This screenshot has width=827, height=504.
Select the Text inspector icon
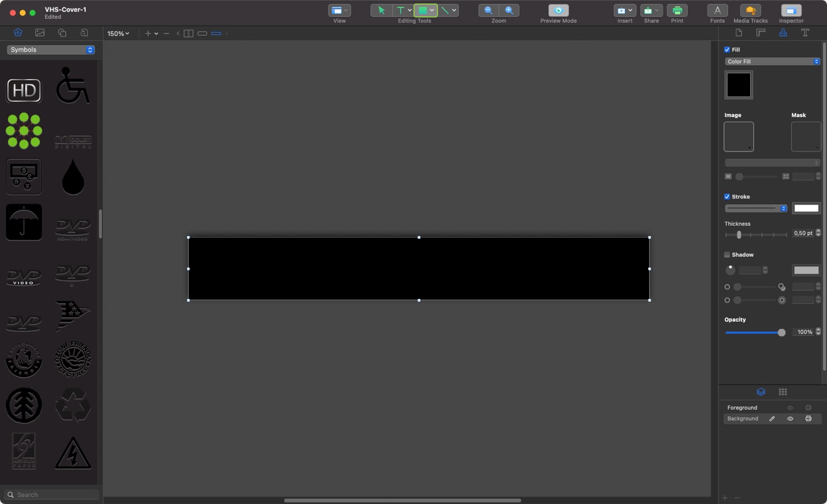click(x=806, y=33)
